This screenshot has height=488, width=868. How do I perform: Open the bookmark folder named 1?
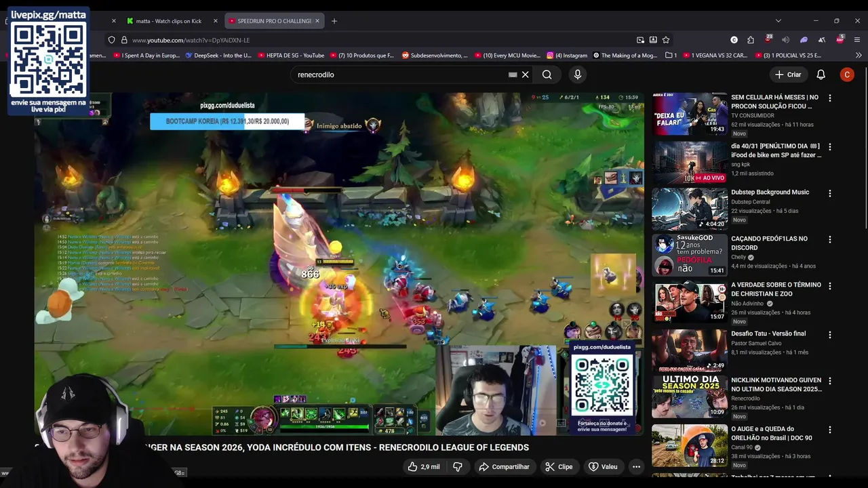[x=671, y=56]
